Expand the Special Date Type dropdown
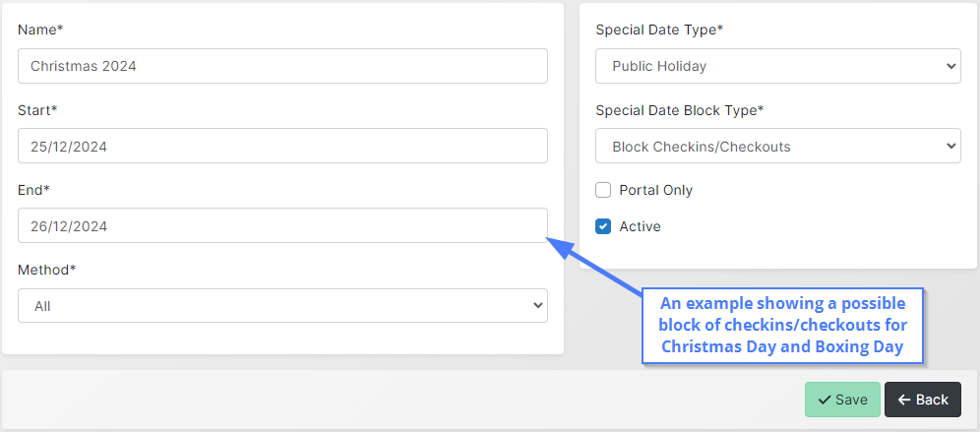980x432 pixels. coord(777,67)
